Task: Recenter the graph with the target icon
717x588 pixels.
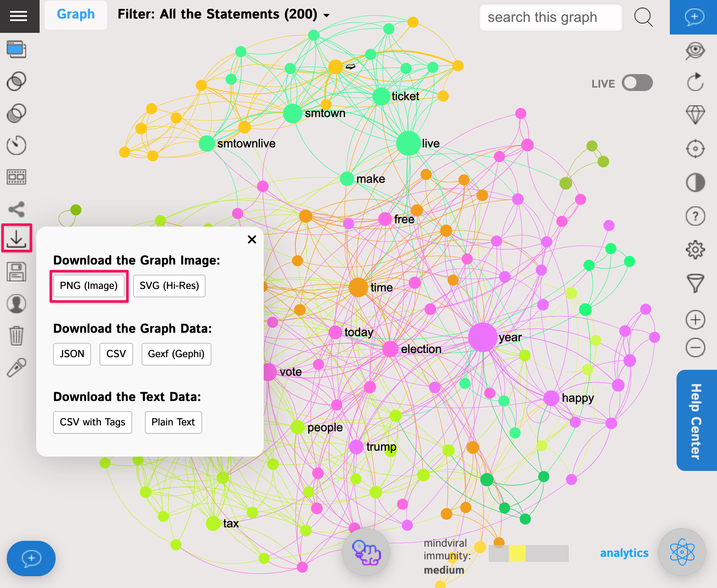Action: click(695, 148)
